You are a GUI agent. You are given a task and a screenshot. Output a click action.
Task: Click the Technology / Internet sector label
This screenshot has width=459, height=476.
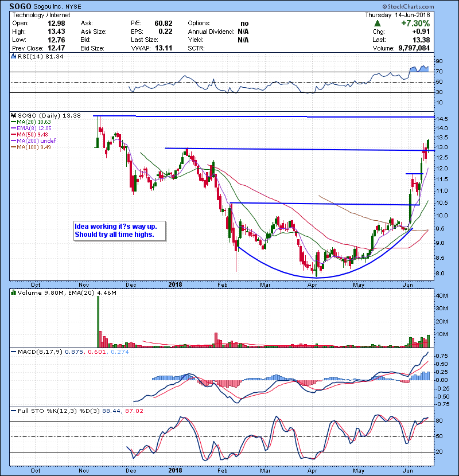[x=41, y=15]
